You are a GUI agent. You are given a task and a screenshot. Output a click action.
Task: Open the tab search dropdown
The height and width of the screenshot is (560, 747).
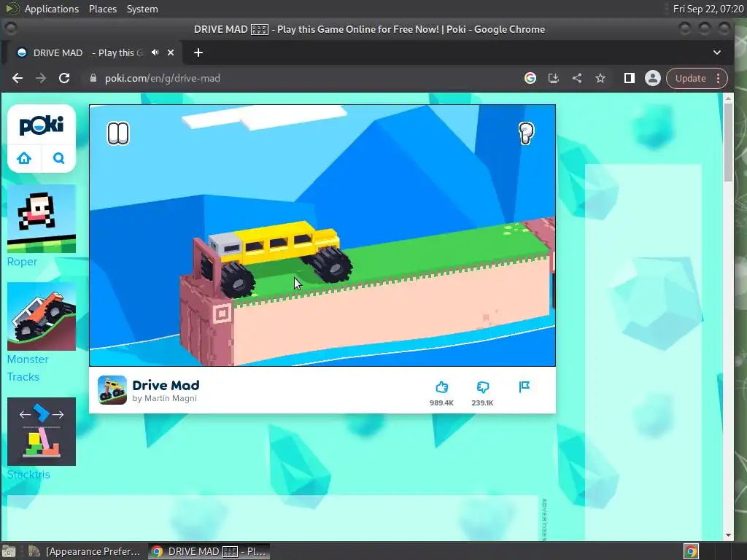[x=717, y=52]
